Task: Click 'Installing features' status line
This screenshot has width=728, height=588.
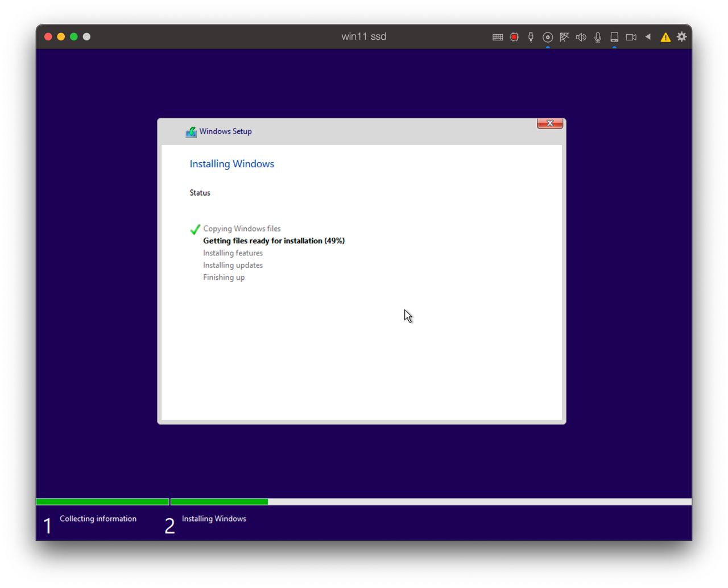Action: click(233, 253)
